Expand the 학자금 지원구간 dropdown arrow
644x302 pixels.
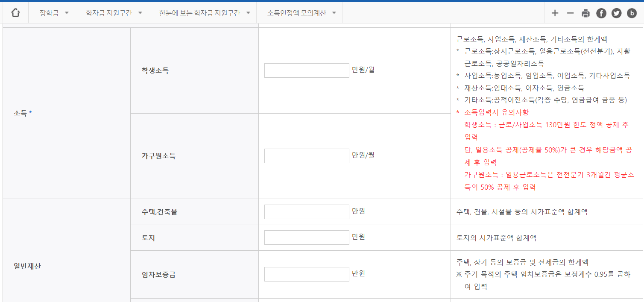tap(140, 12)
